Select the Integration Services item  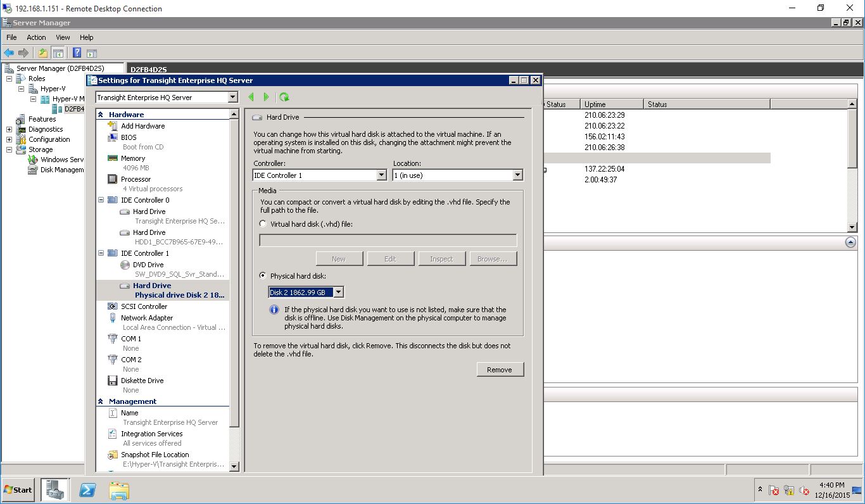coord(151,434)
